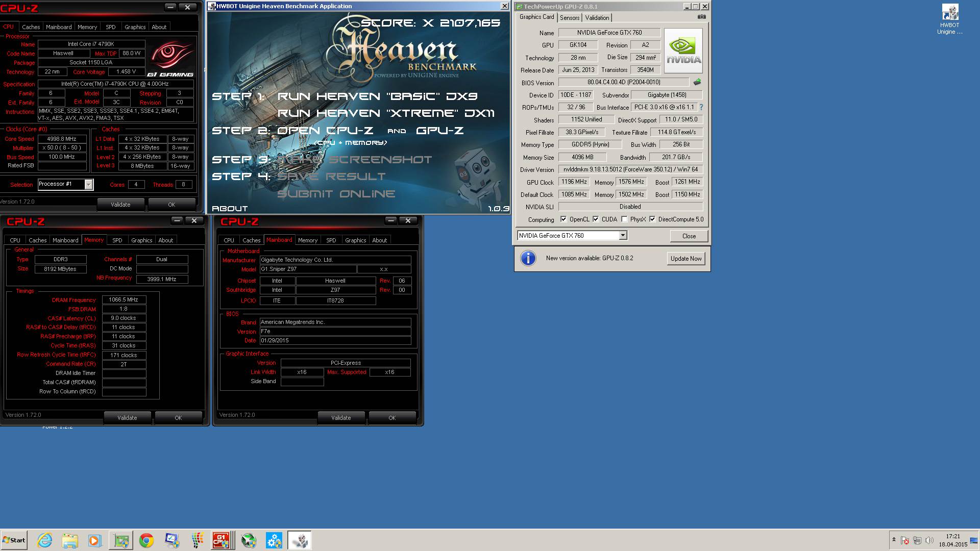Click the motherboard model G1.Sniper Z97

307,269
